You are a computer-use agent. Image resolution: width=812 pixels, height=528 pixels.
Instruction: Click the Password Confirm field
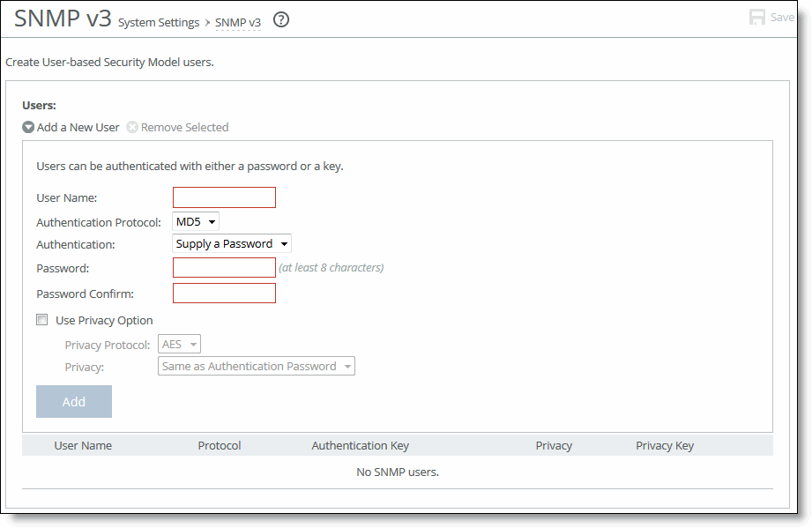click(224, 290)
